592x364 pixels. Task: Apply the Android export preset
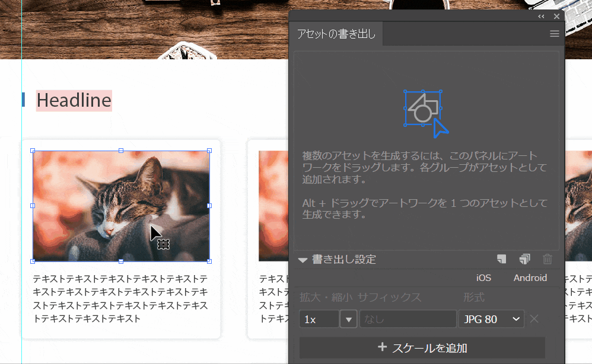point(530,277)
